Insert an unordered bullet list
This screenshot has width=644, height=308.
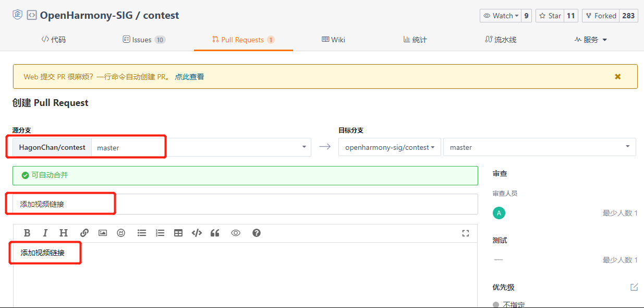[142, 233]
